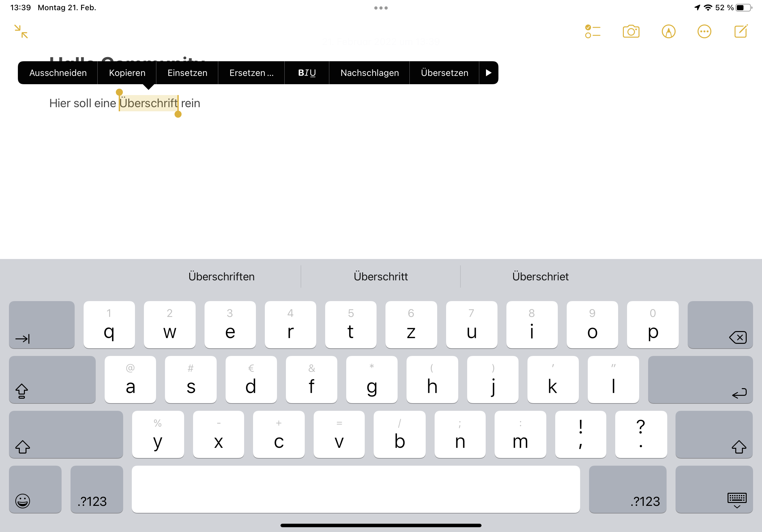This screenshot has width=762, height=532.
Task: Open the more options ellipsis icon
Action: 704,32
